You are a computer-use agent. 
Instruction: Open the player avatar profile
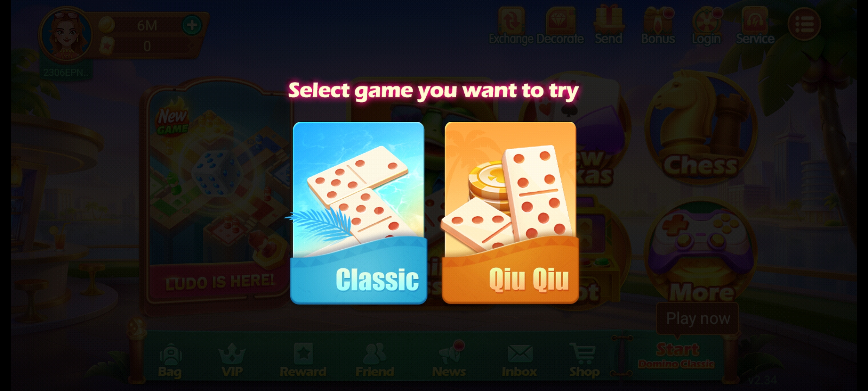coord(66,34)
